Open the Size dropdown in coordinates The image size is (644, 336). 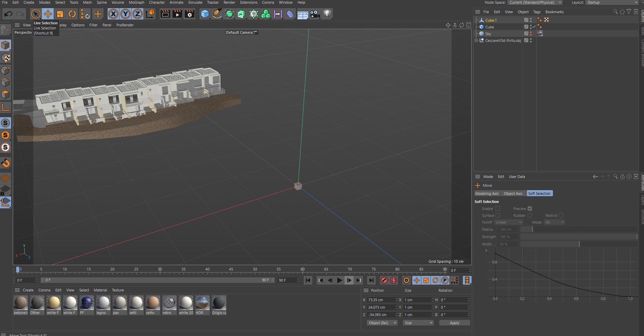click(x=418, y=323)
